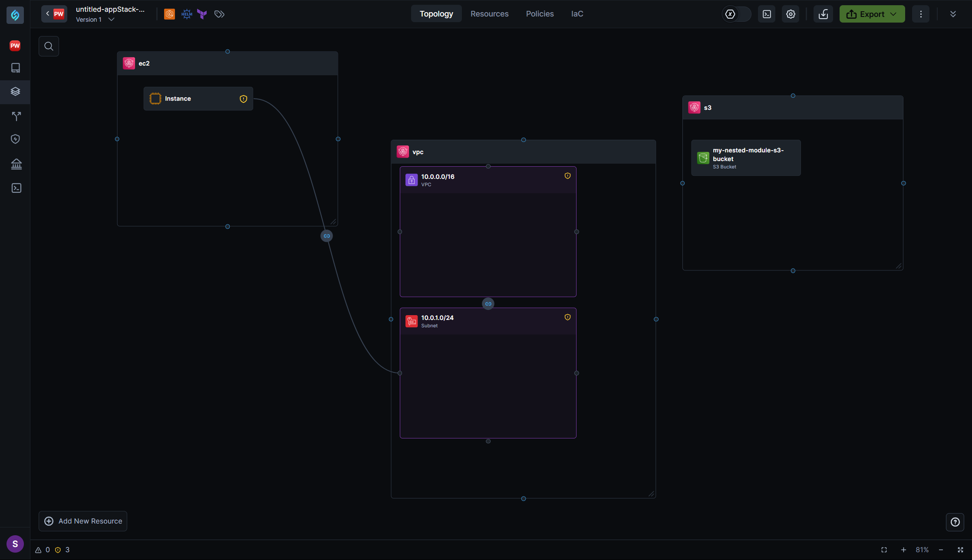Open the tags icon in header
Image resolution: width=972 pixels, height=560 pixels.
[219, 14]
